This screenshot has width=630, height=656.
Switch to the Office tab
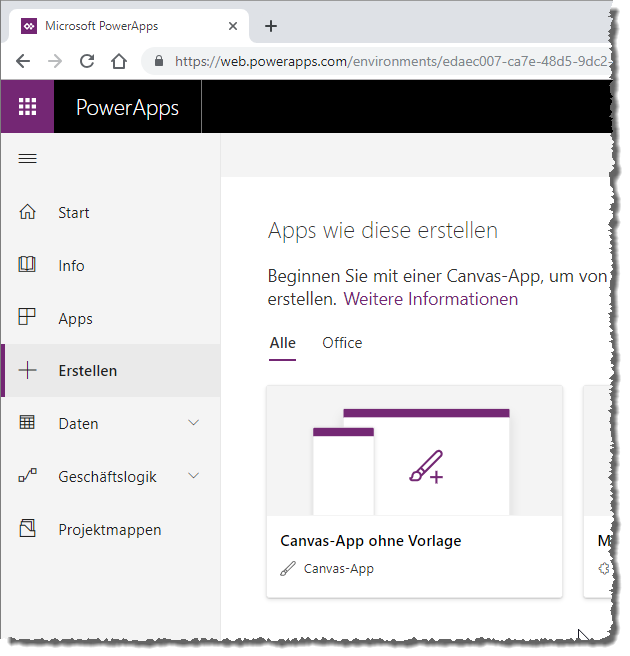tap(342, 343)
